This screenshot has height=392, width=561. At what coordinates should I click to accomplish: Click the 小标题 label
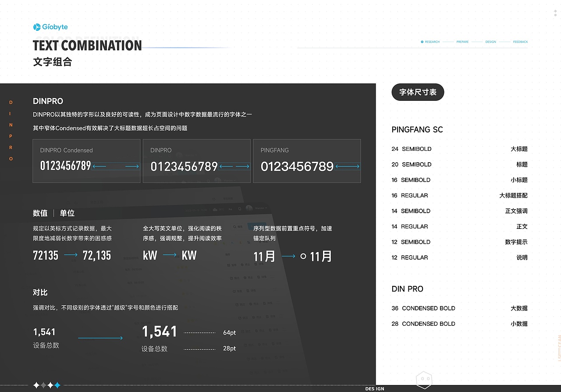click(519, 180)
